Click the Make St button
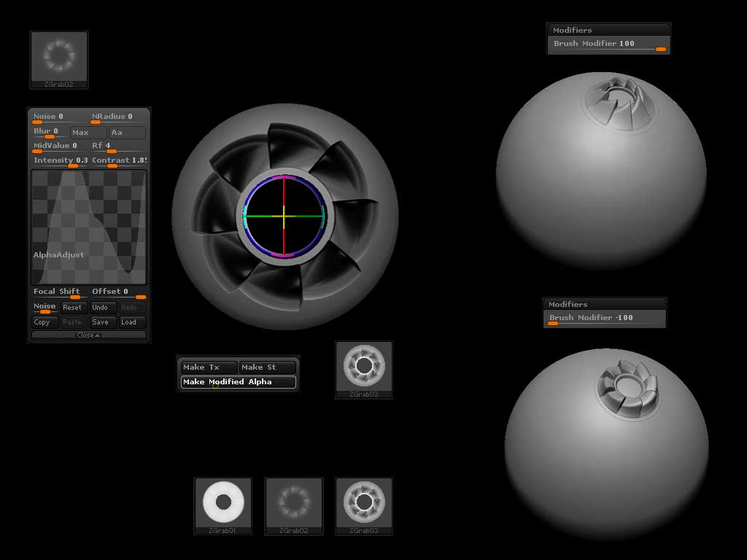747x560 pixels. [x=268, y=367]
